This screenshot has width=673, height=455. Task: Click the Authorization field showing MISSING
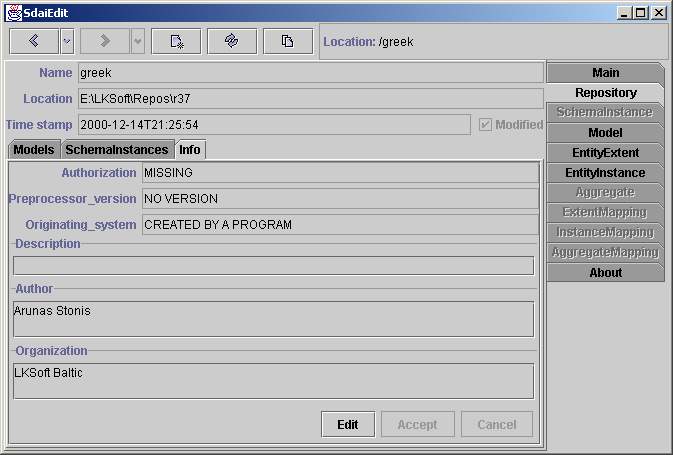click(x=340, y=173)
